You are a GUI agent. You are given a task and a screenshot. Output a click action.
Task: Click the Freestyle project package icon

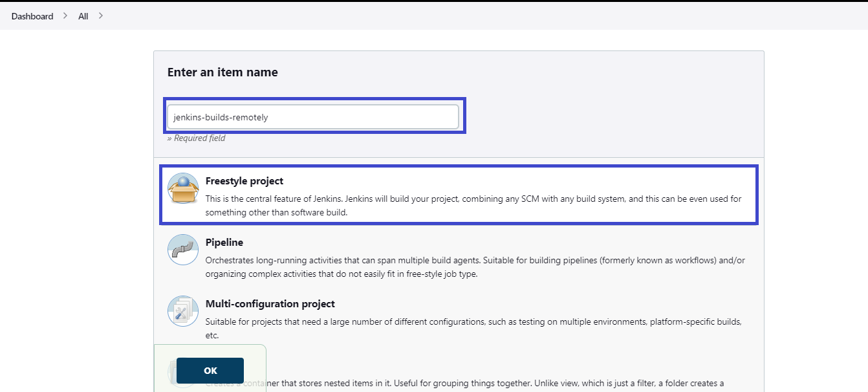pos(182,189)
